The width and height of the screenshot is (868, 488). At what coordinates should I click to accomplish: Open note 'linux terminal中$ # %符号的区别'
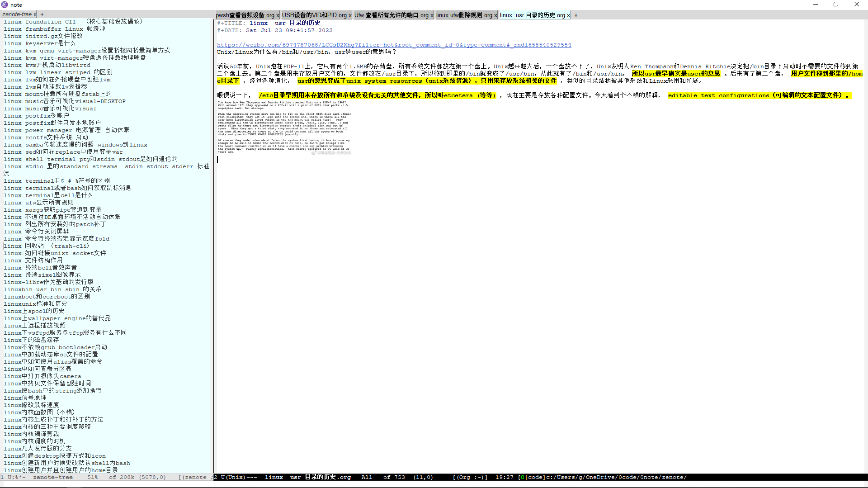pyautogui.click(x=57, y=181)
